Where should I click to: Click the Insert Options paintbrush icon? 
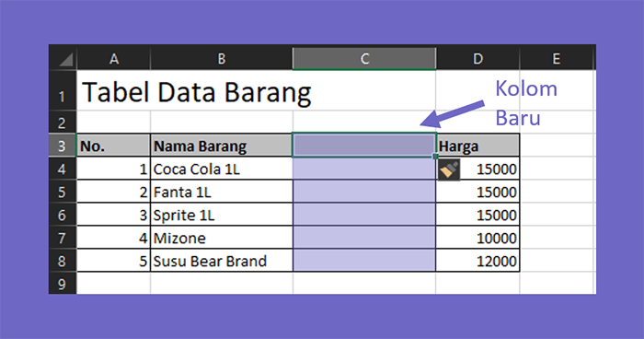pyautogui.click(x=449, y=169)
